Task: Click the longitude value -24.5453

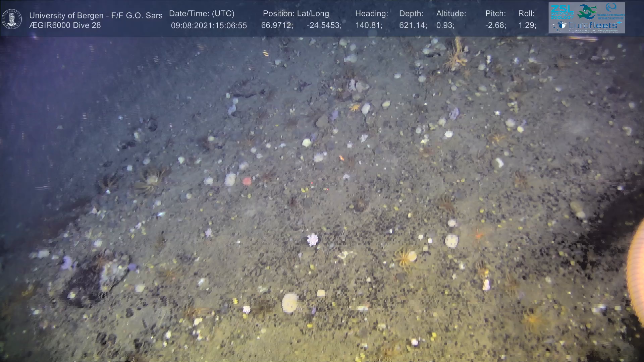Action: (324, 25)
